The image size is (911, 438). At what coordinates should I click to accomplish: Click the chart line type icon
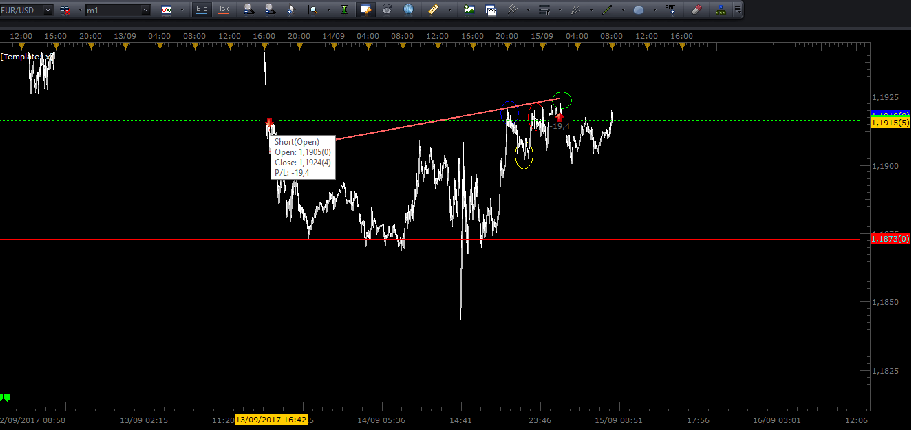(165, 9)
